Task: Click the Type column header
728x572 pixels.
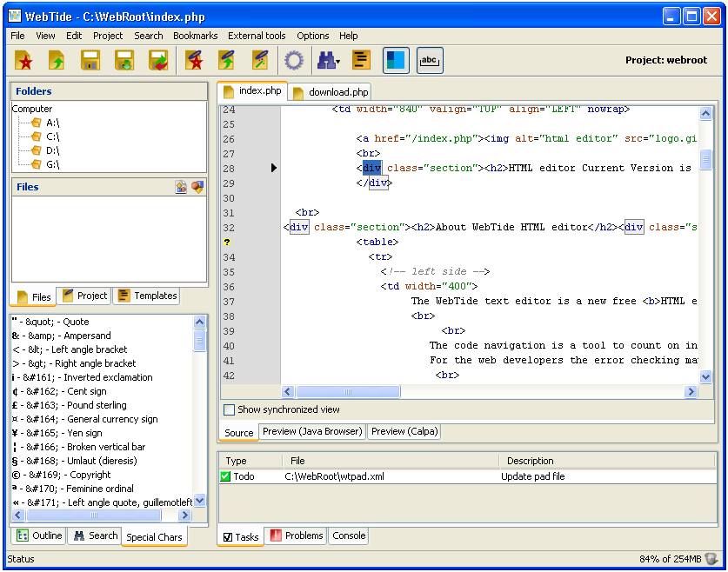Action: (x=250, y=461)
